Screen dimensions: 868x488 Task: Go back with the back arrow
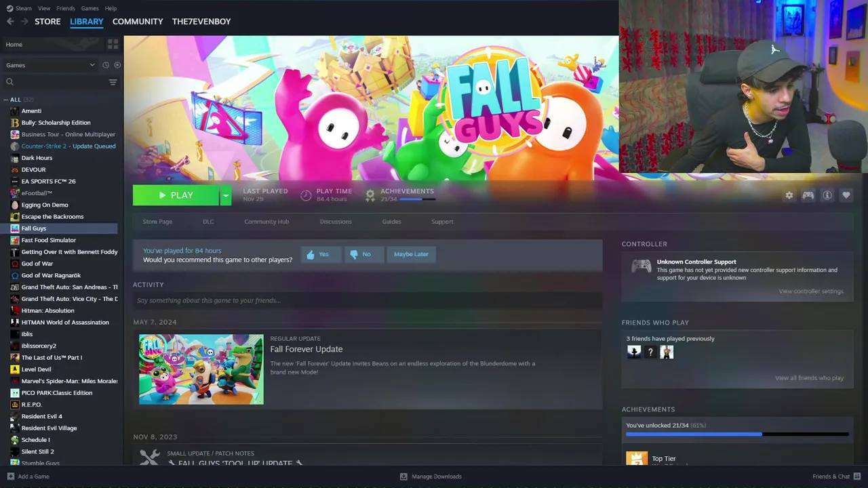point(10,22)
